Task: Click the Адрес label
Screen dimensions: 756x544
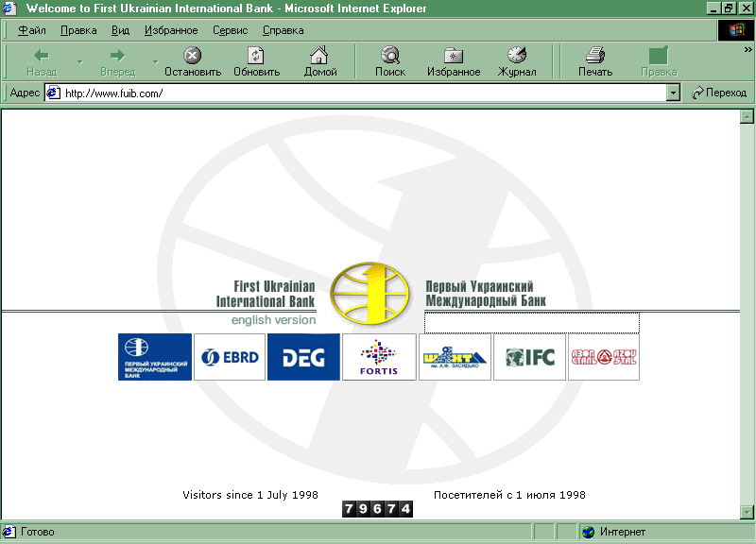Action: pyautogui.click(x=25, y=93)
